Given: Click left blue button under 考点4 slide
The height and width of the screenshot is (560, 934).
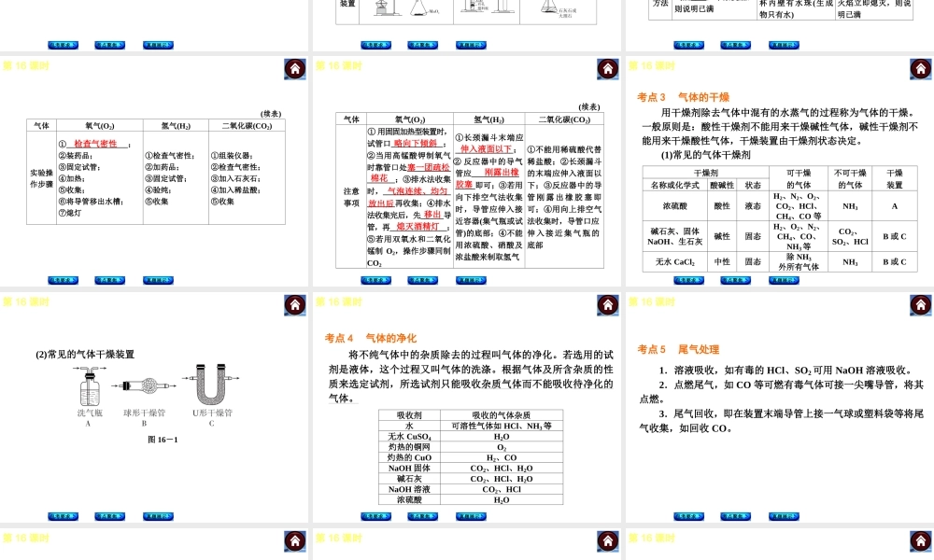Looking at the screenshot, I should pos(375,516).
